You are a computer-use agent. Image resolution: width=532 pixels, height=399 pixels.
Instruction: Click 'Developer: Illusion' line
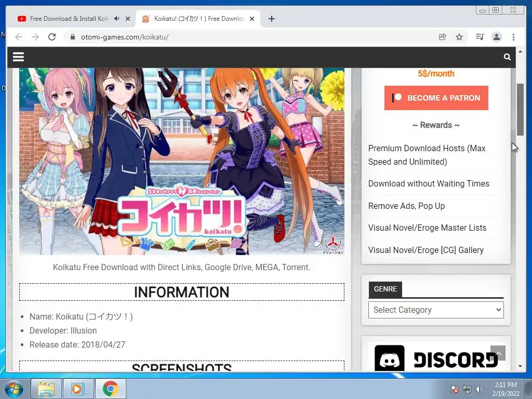tap(63, 330)
